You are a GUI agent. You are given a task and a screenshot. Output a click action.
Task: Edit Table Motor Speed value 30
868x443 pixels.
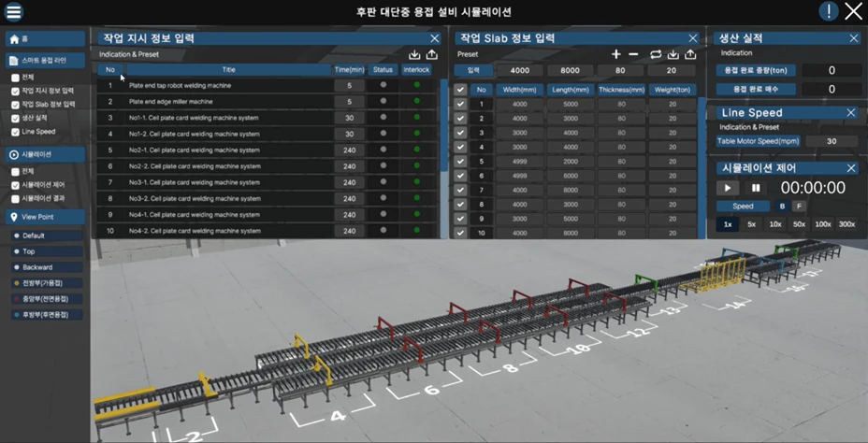[832, 141]
